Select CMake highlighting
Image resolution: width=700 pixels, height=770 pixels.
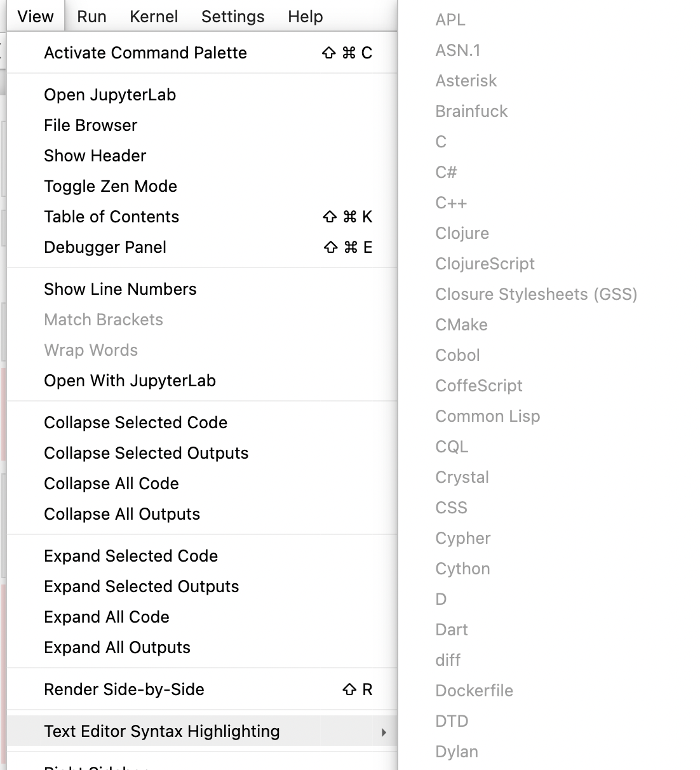tap(461, 325)
